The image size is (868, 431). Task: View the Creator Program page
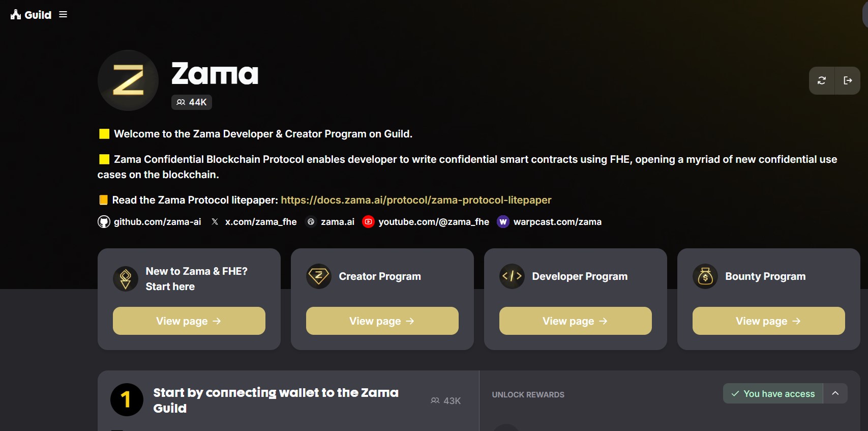coord(382,321)
